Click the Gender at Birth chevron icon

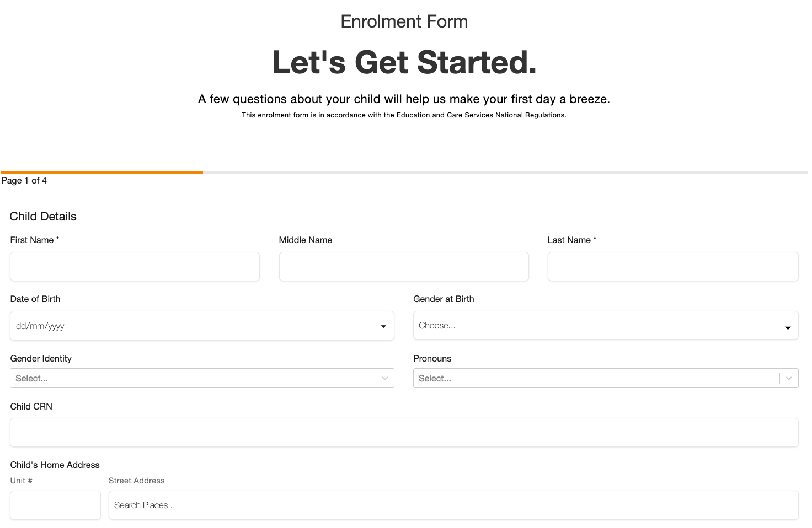787,327
